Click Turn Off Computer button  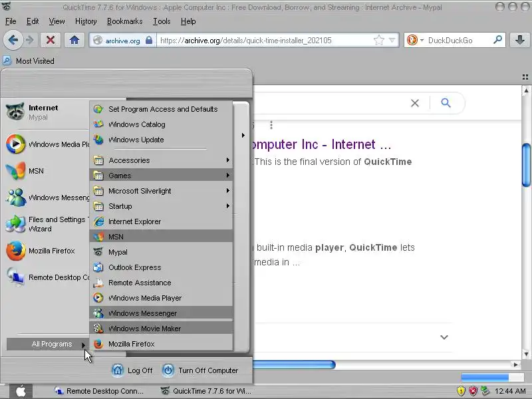point(200,370)
